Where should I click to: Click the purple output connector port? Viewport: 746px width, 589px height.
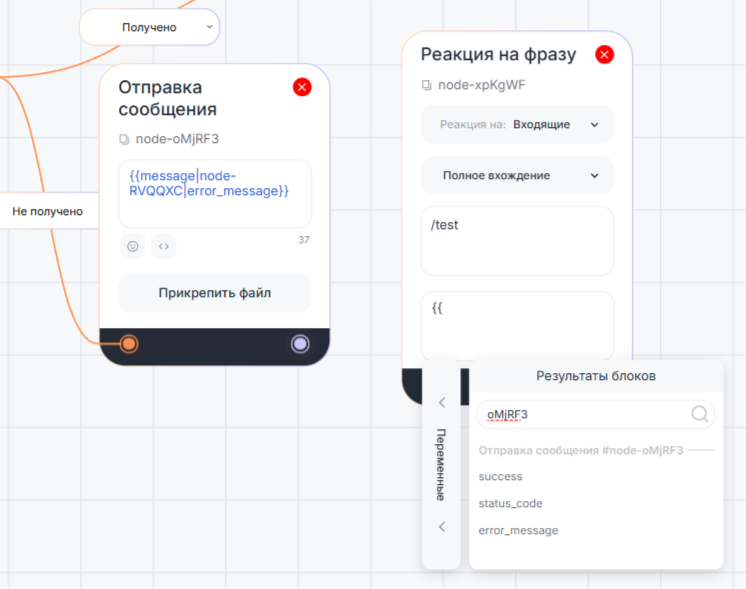click(300, 344)
